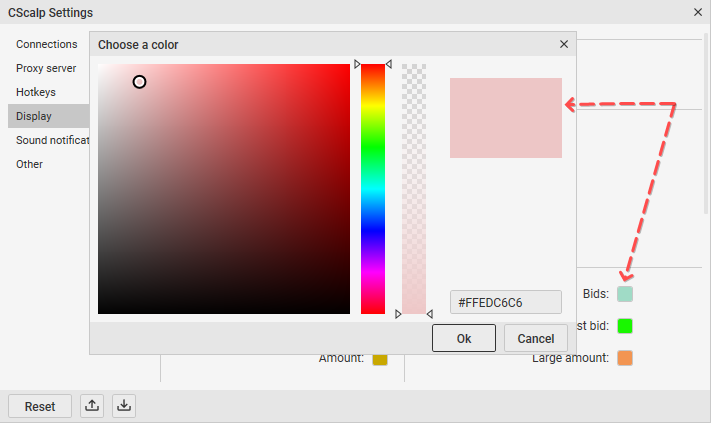Screen dimensions: 711x423
Task: Click the export settings upload icon
Action: pos(92,406)
